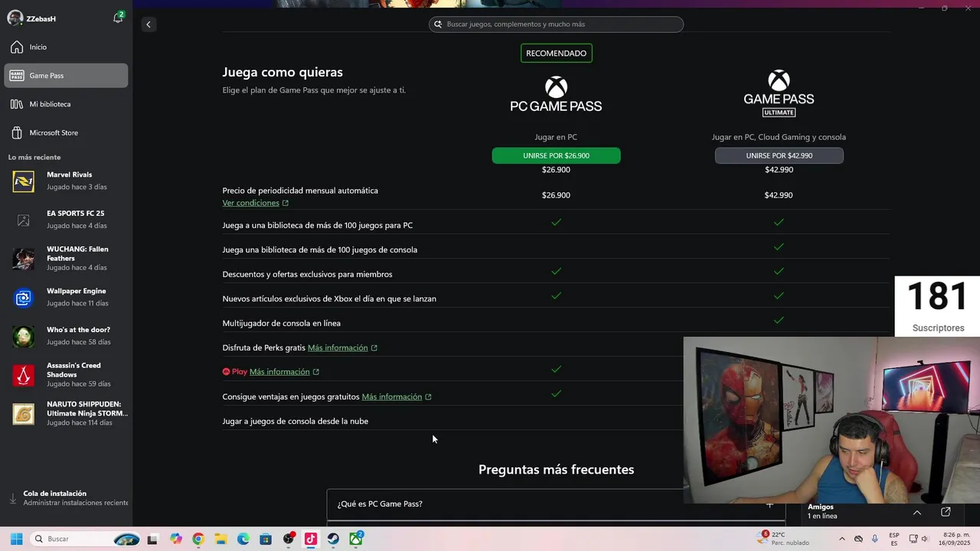Expand ¿Qué es PC Game Pass? question
The width and height of the screenshot is (980, 551).
point(556,504)
